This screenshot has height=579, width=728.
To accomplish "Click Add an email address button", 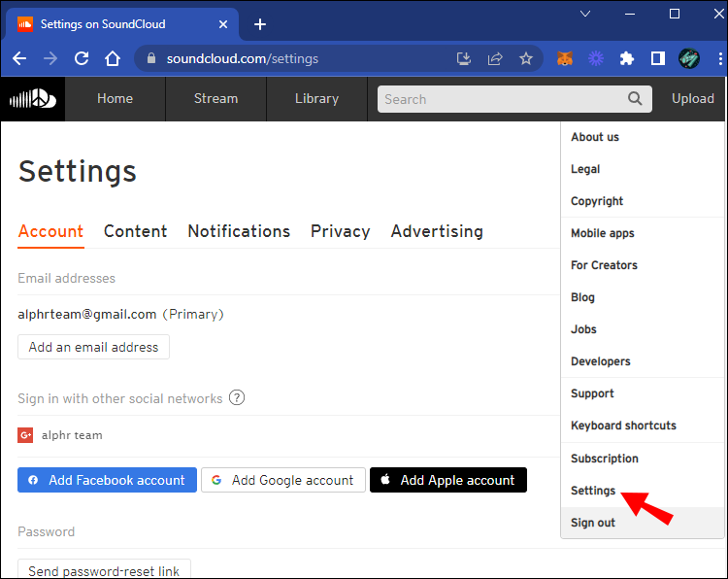I will [x=93, y=347].
